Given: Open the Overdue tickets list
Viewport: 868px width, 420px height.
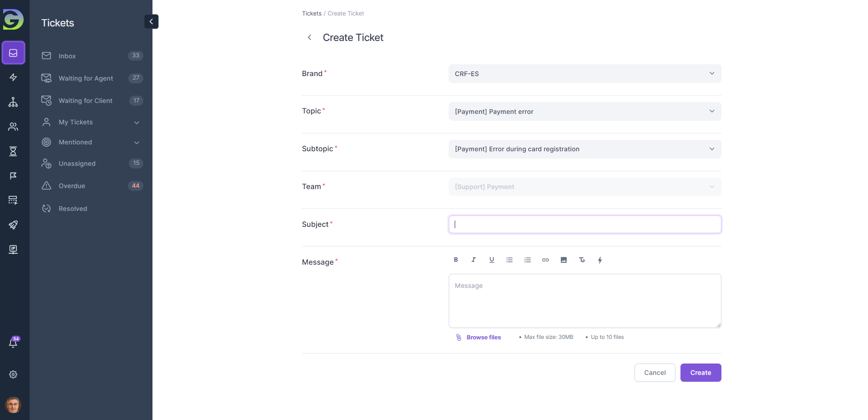Looking at the screenshot, I should coord(72,186).
